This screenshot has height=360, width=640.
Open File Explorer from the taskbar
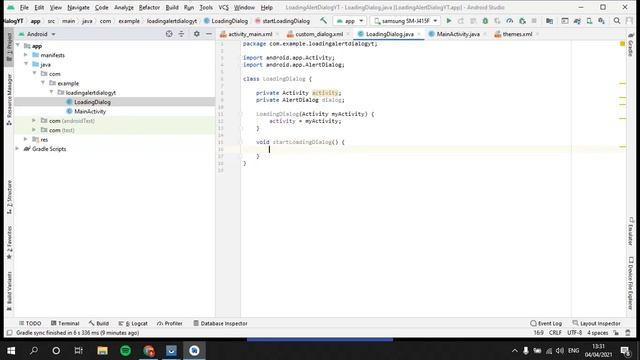(x=102, y=350)
